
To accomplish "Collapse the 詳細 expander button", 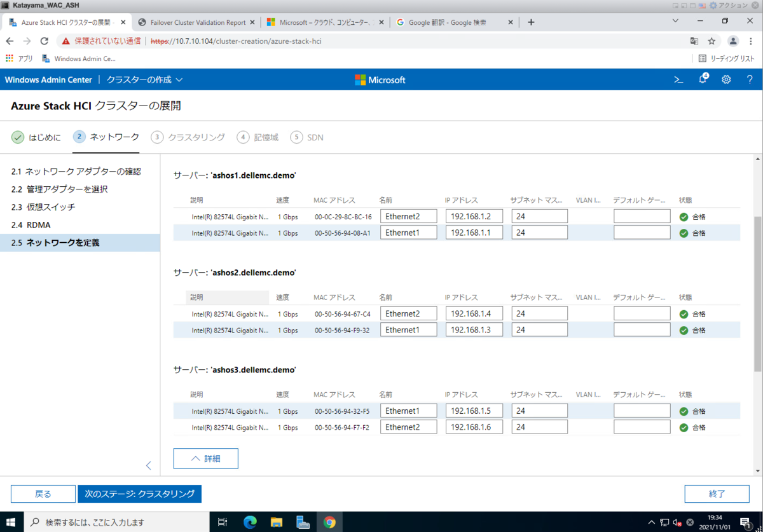I will click(206, 458).
